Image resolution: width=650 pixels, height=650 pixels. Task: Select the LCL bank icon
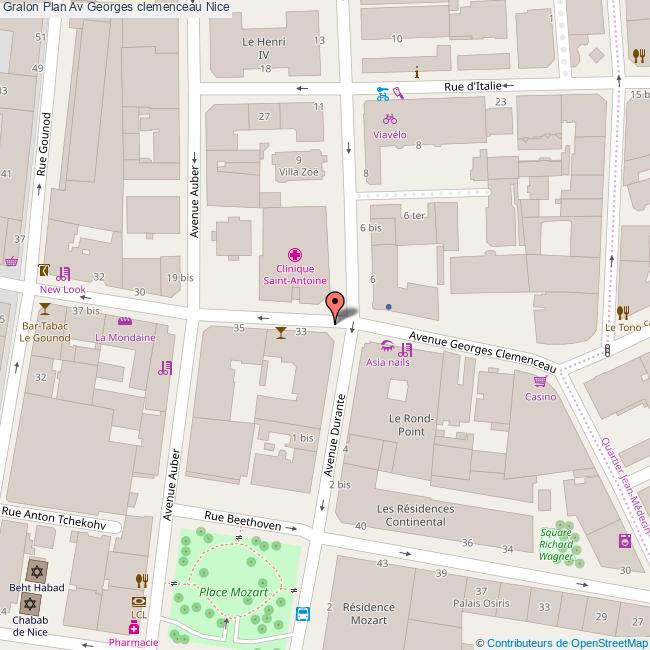[139, 601]
